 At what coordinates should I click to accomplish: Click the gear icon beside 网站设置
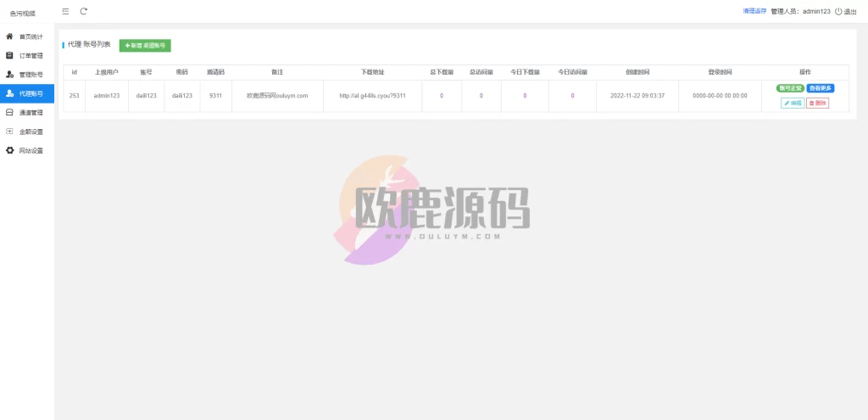pos(9,151)
